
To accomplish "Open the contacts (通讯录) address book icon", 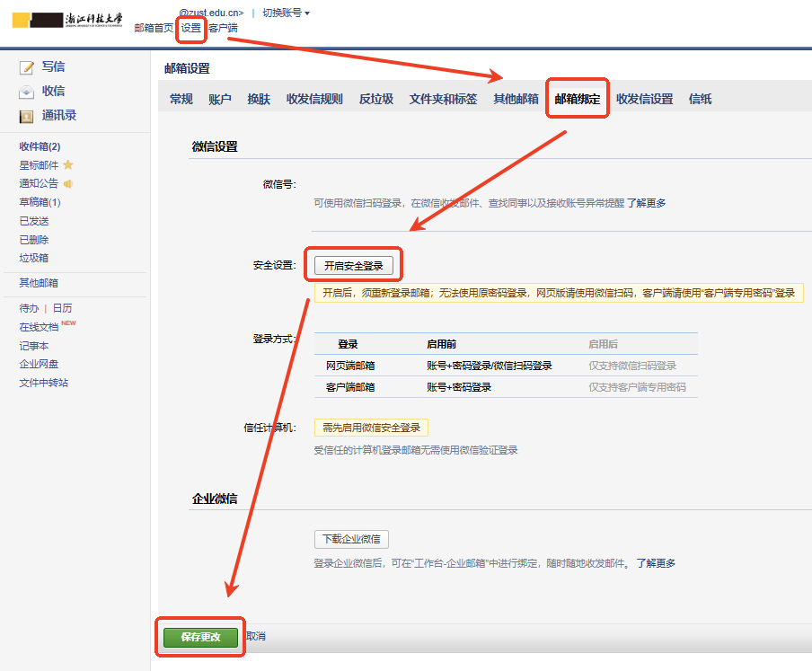I will (x=27, y=116).
